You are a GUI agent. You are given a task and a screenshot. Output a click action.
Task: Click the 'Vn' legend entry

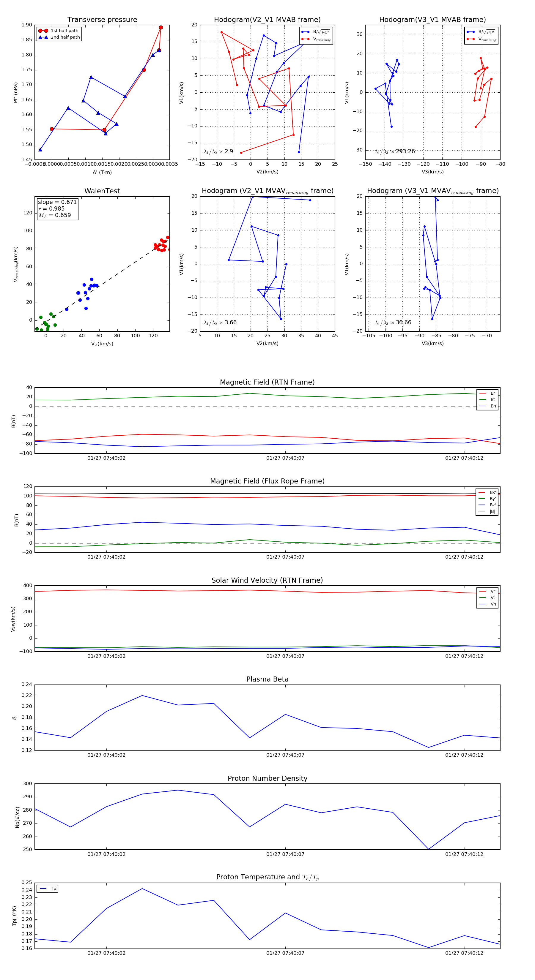487,604
